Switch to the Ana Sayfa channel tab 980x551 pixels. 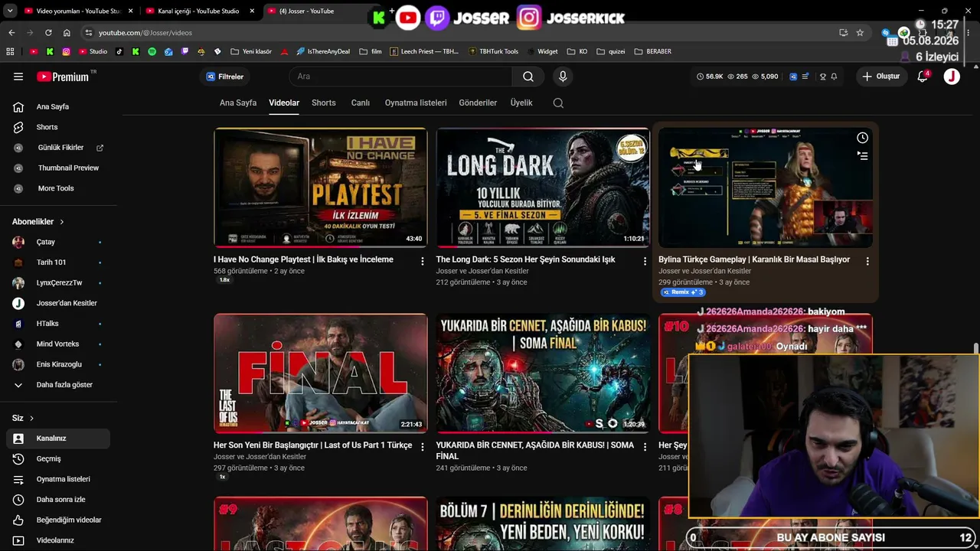[x=238, y=103]
